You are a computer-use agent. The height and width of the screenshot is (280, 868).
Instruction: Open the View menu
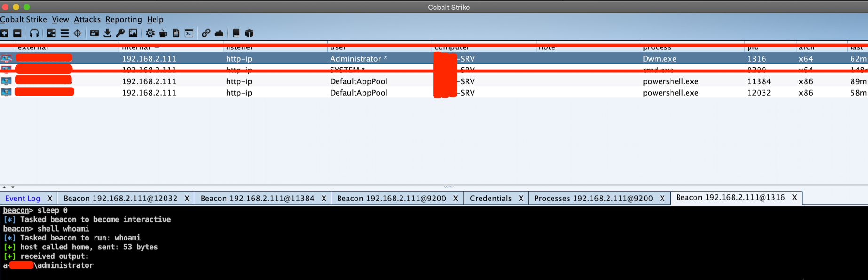pos(60,19)
